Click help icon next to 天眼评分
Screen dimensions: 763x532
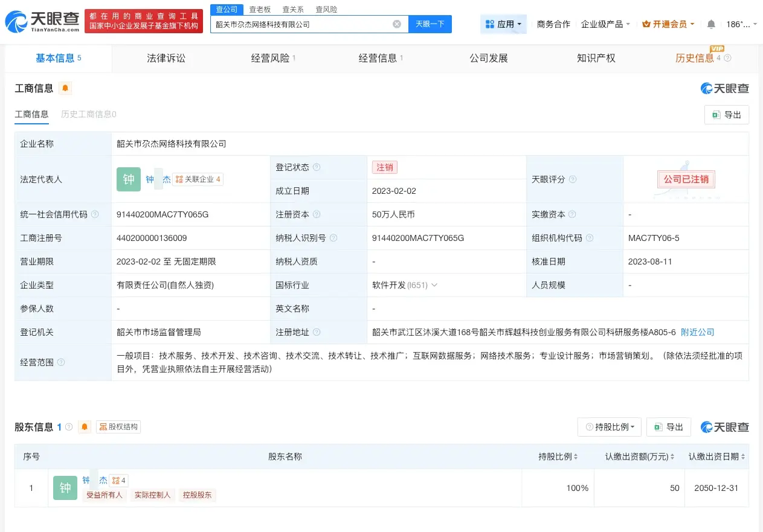pos(573,179)
